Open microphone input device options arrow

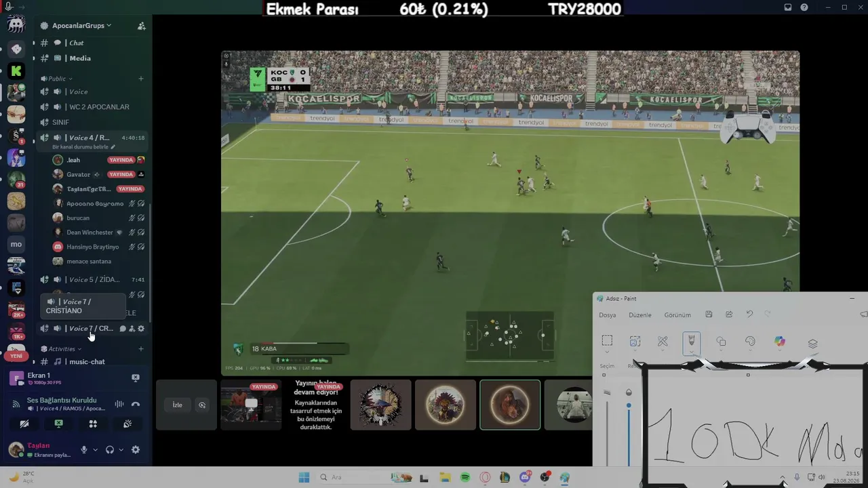(x=95, y=449)
